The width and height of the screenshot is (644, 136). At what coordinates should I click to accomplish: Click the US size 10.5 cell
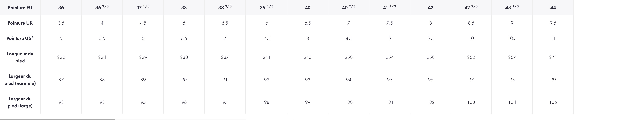[x=512, y=38]
